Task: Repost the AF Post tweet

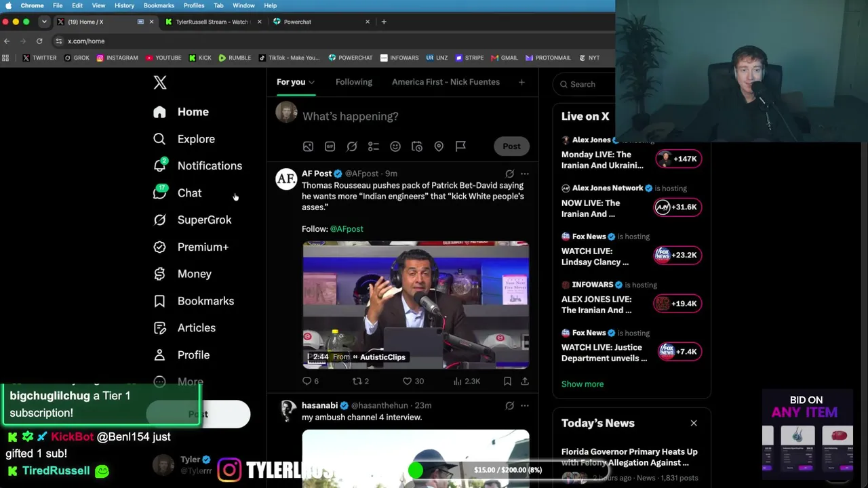Action: click(360, 382)
